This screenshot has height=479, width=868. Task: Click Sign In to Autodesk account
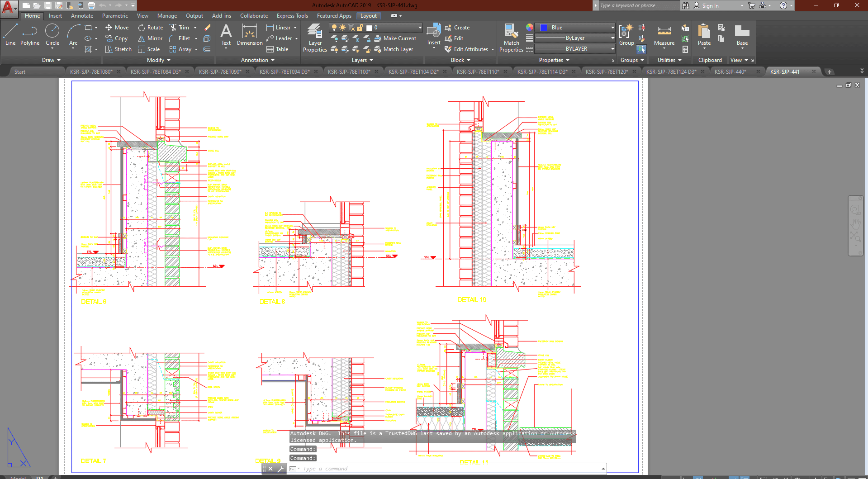(x=710, y=5)
